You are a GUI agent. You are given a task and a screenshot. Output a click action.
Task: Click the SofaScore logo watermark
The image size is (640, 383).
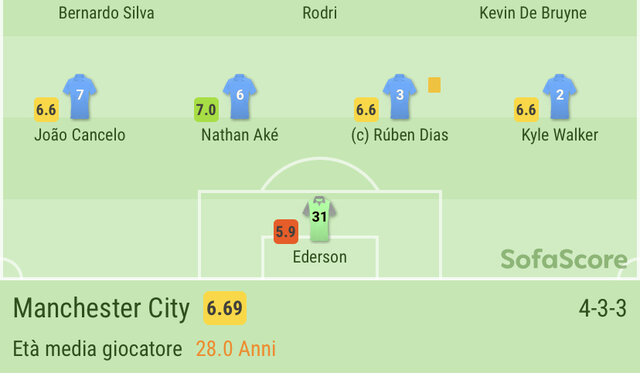(x=564, y=259)
